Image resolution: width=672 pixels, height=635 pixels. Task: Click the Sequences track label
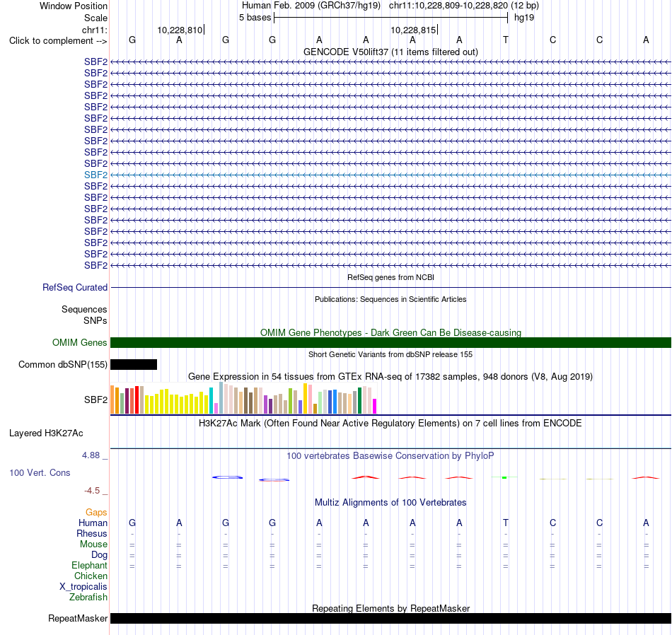click(x=84, y=309)
